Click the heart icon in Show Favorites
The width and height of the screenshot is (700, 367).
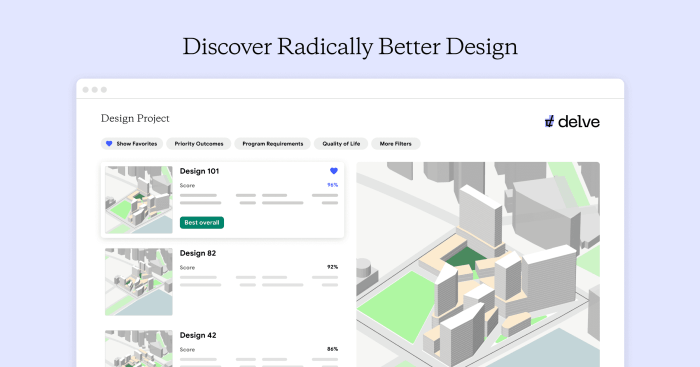[109, 144]
